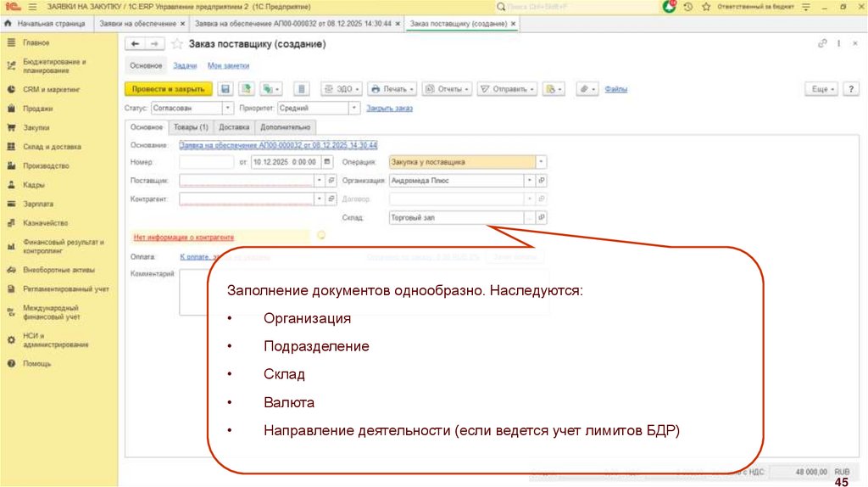Open history clock icon in title bar
Screen dimensions: 868x487
tap(688, 6)
